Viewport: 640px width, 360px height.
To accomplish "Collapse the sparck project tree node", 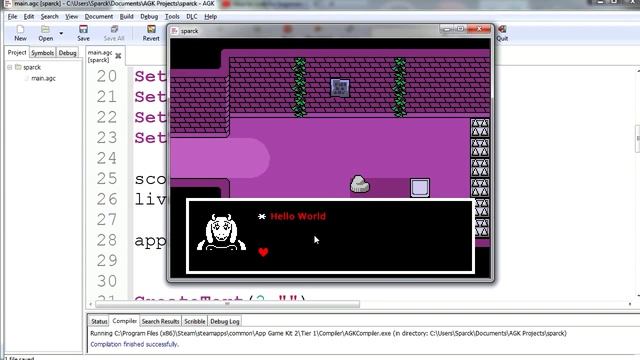I will tap(9, 67).
